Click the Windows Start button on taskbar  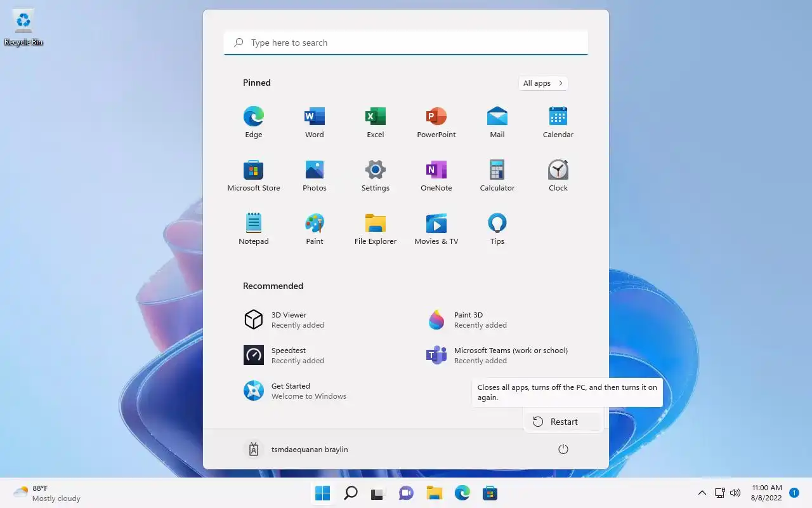[323, 493]
